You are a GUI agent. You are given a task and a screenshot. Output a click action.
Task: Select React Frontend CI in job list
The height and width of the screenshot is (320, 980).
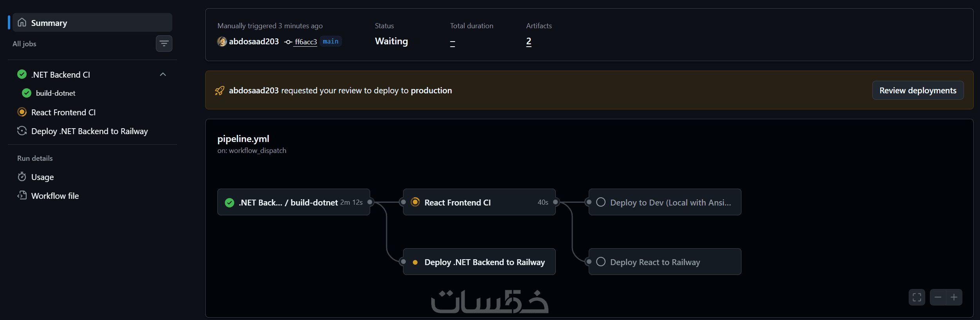[63, 113]
